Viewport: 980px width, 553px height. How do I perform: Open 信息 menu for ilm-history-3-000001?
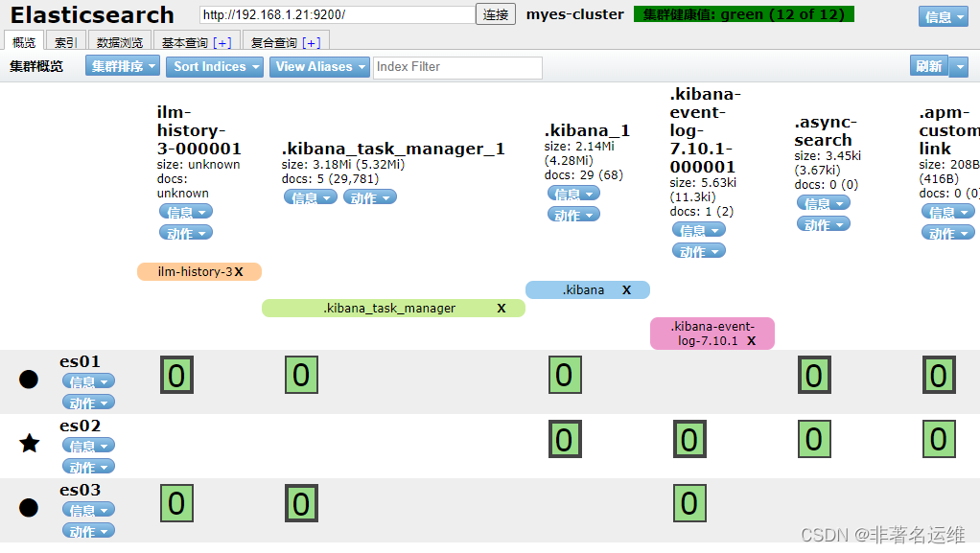pyautogui.click(x=186, y=212)
